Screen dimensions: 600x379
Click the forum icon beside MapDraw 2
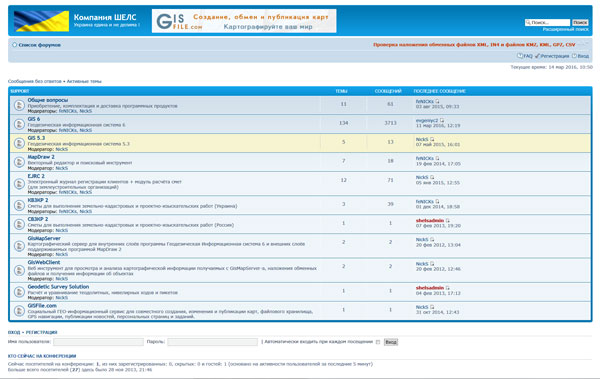pos(19,162)
